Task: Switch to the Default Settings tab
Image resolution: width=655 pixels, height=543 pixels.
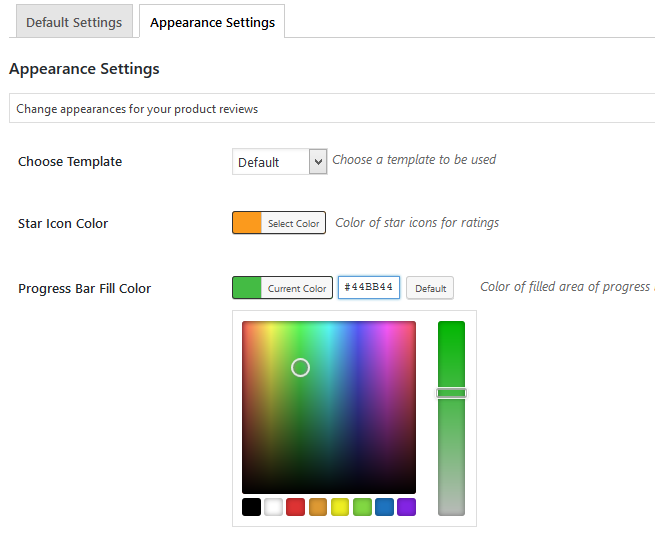Action: coord(74,22)
